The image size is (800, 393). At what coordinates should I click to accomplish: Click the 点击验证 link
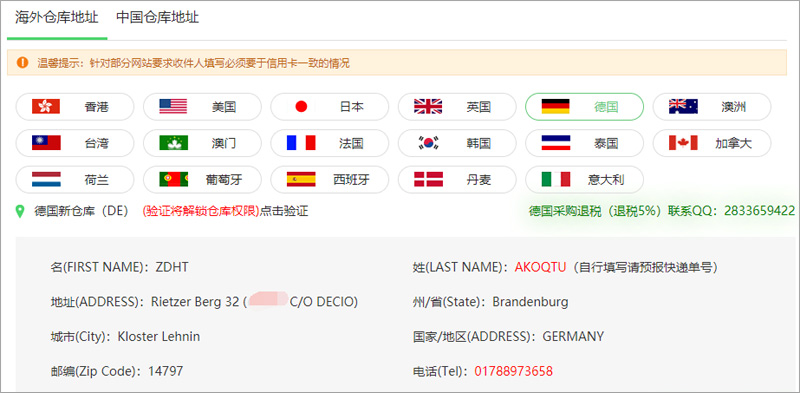click(x=284, y=211)
